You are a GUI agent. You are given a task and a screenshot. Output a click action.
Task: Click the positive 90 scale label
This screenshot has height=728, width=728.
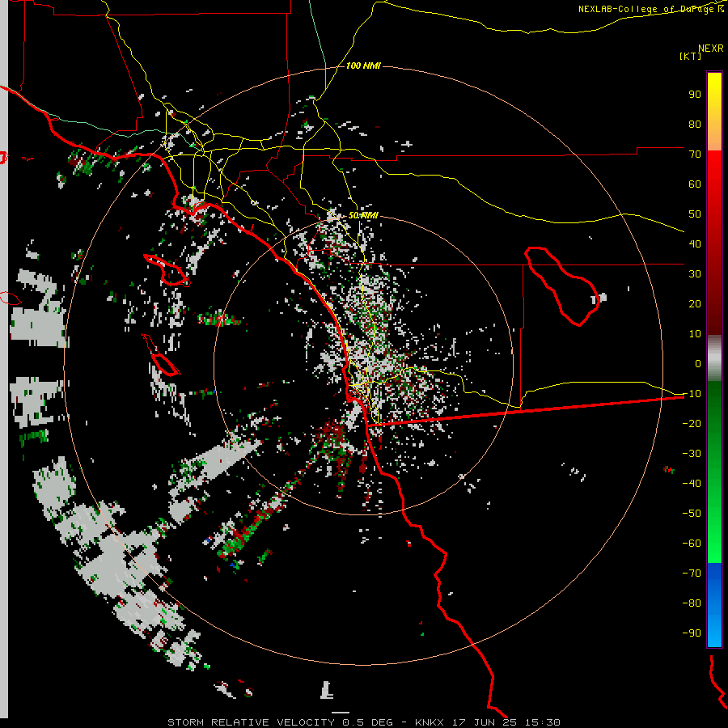tap(695, 95)
